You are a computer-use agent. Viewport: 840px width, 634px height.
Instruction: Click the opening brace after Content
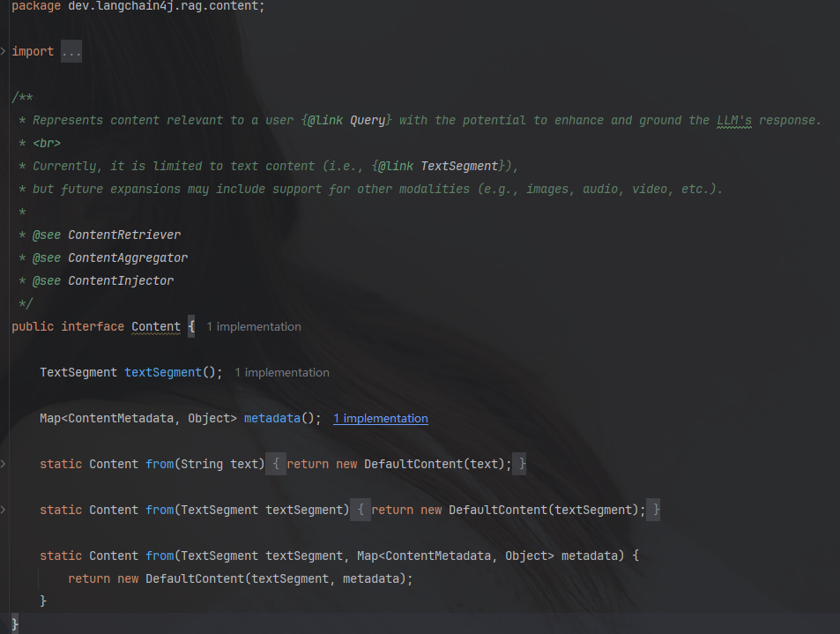click(x=191, y=327)
